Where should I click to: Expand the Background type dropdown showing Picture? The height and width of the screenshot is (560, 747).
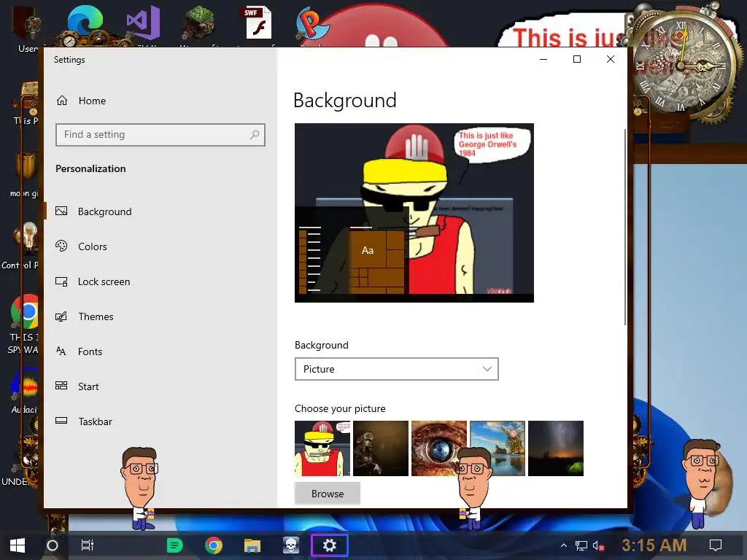coord(396,369)
